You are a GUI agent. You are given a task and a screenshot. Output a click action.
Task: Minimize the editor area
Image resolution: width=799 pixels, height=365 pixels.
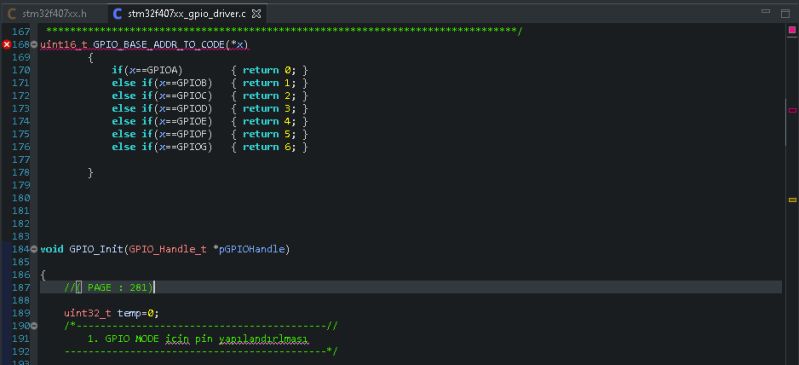(765, 11)
